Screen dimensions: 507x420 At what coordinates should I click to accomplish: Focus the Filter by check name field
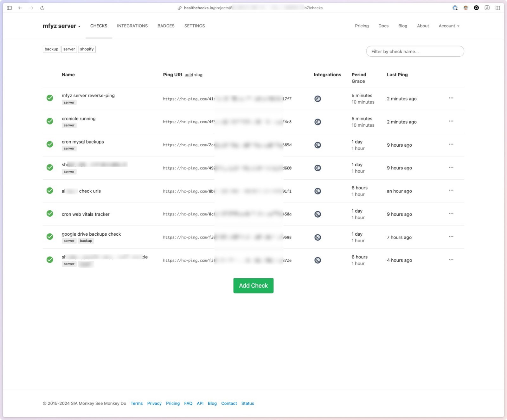[415, 51]
